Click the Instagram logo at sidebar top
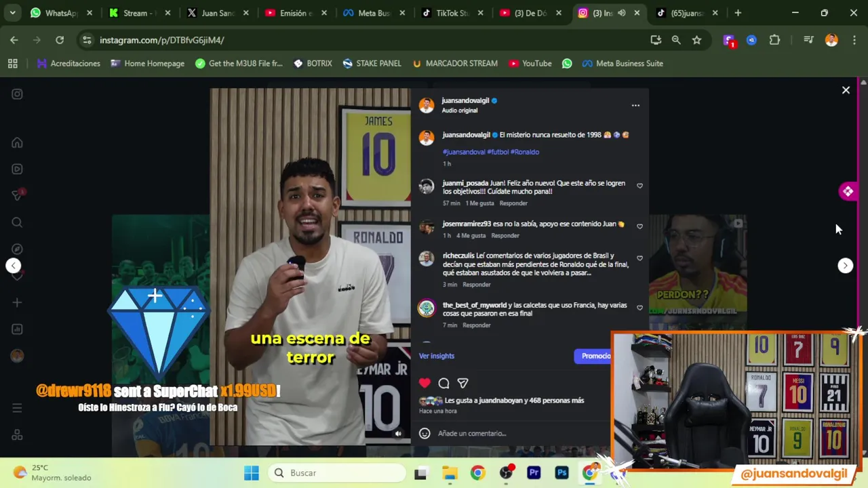The width and height of the screenshot is (868, 488). click(17, 94)
